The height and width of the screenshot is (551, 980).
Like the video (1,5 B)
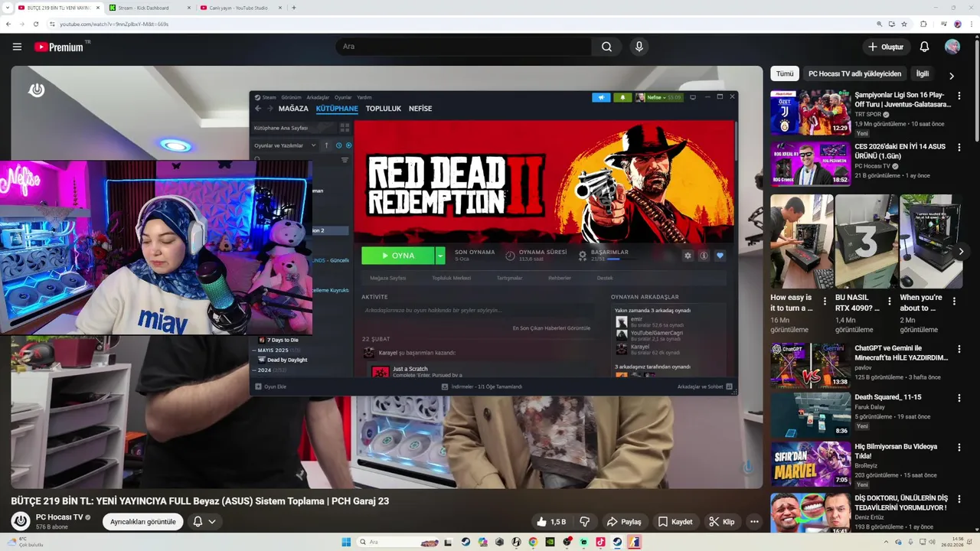551,522
